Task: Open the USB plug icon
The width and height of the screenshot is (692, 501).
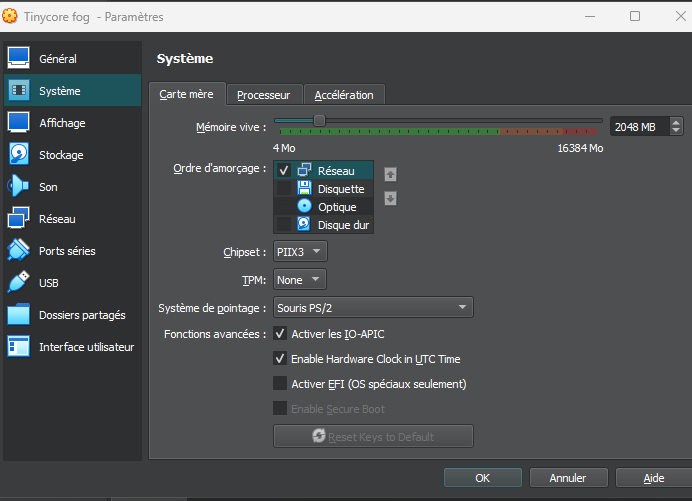Action: point(19,282)
